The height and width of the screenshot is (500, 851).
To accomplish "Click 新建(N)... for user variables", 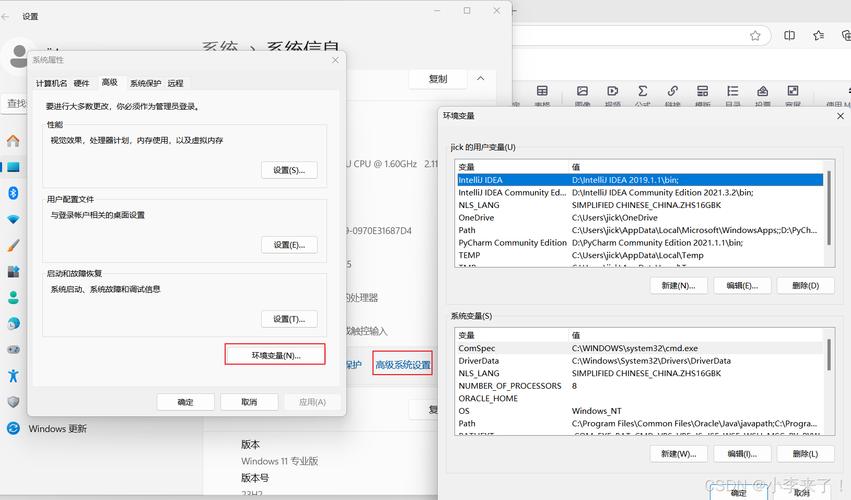I will [678, 286].
